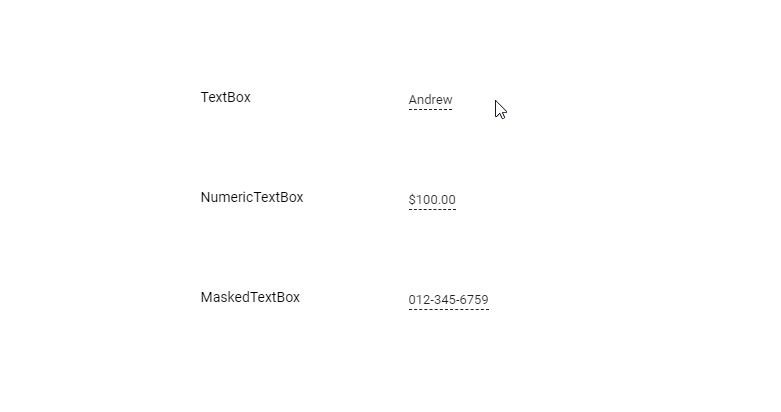
Task: Click the dashed underline beneath Andrew
Action: [x=430, y=109]
